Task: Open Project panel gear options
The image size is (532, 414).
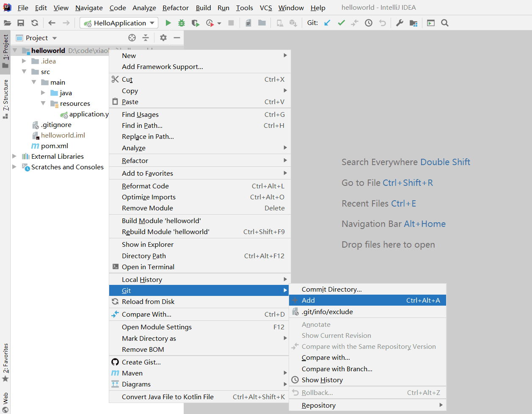Action: pyautogui.click(x=163, y=38)
